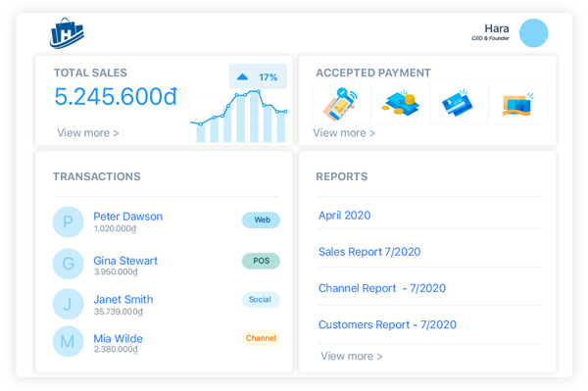Click the amount 3.950.000đ
588x391 pixels.
pos(116,271)
